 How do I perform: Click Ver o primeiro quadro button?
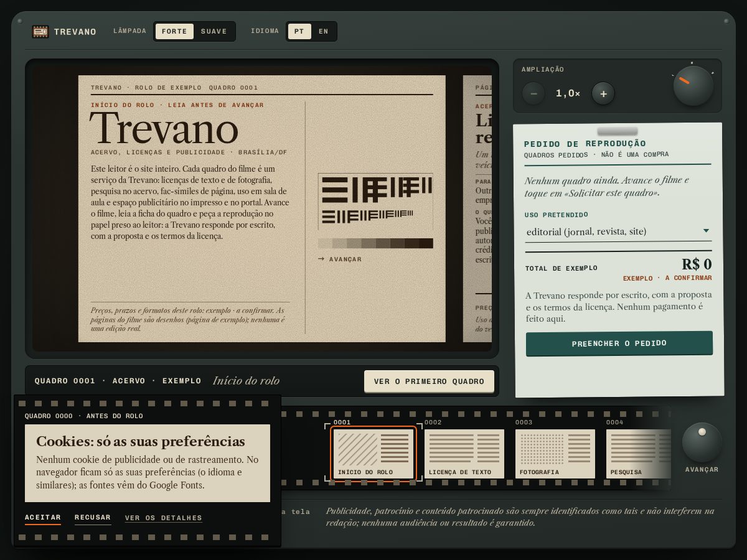(429, 381)
